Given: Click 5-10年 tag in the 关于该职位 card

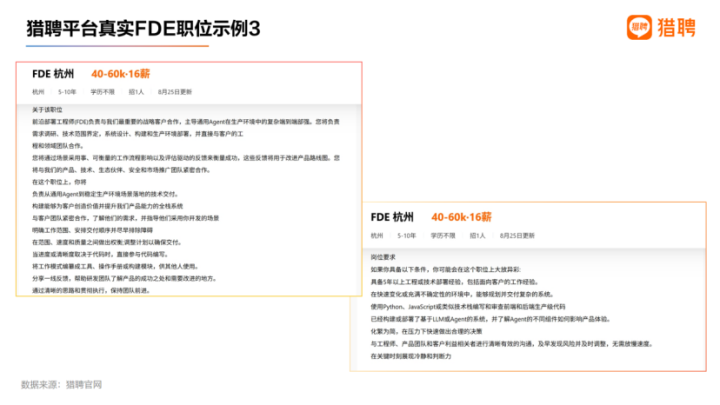Looking at the screenshot, I should point(67,92).
